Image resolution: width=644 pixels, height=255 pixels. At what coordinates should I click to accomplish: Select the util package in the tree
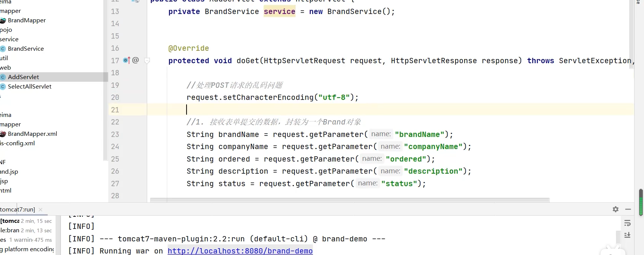tap(4, 58)
